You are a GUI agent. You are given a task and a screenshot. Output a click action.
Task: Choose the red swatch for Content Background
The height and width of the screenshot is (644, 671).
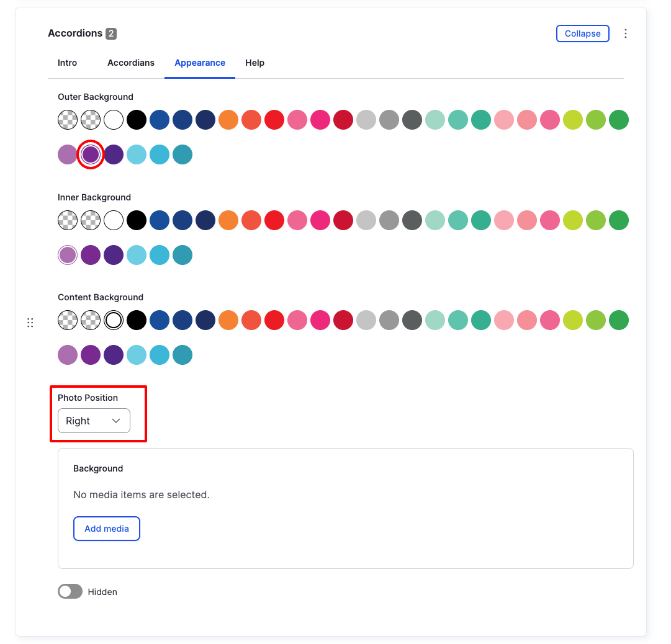click(x=274, y=320)
